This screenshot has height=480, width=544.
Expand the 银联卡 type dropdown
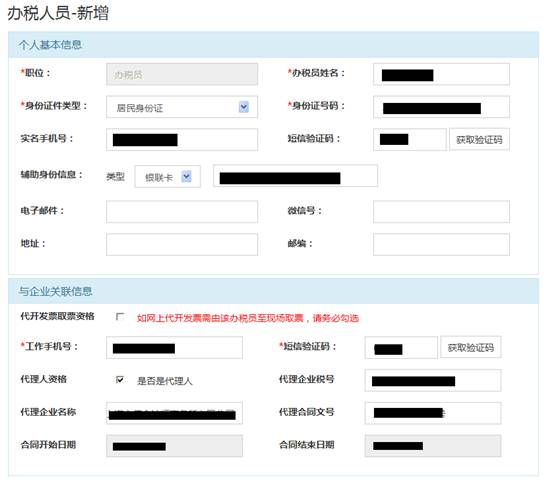(x=186, y=177)
